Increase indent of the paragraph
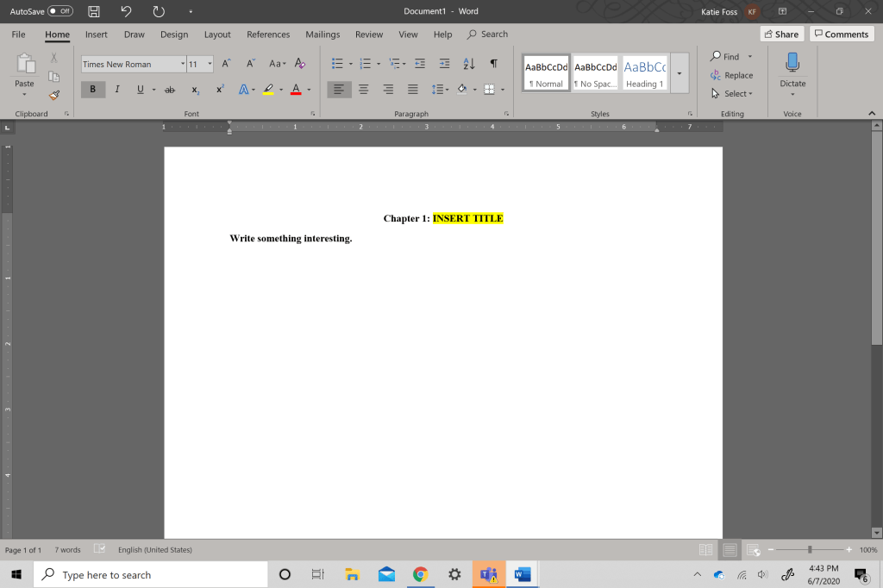Image resolution: width=883 pixels, height=588 pixels. (x=444, y=64)
